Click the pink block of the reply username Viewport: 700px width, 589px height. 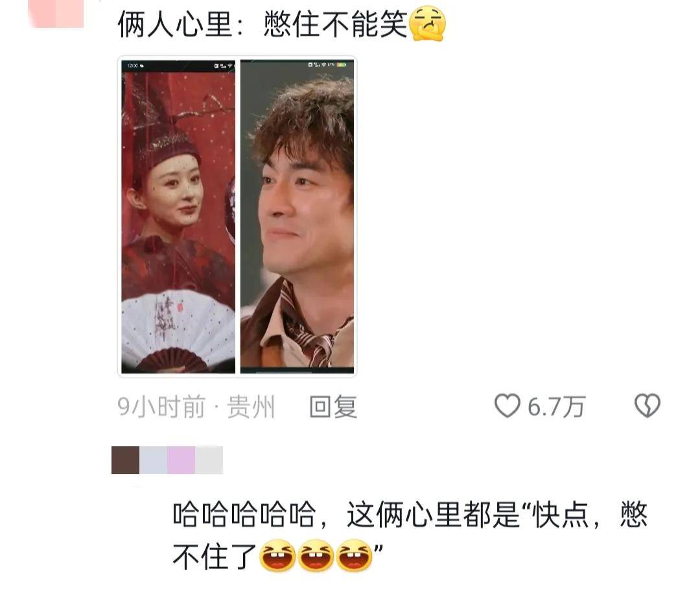pyautogui.click(x=181, y=460)
